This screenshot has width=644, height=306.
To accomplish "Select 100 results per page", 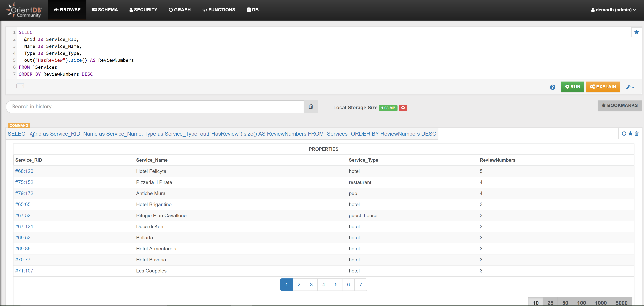I will point(581,302).
